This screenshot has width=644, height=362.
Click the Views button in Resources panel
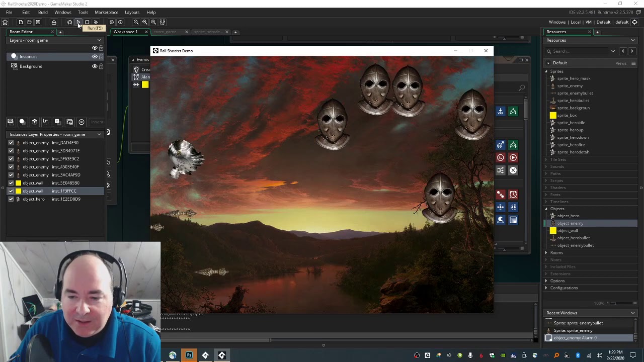(621, 63)
